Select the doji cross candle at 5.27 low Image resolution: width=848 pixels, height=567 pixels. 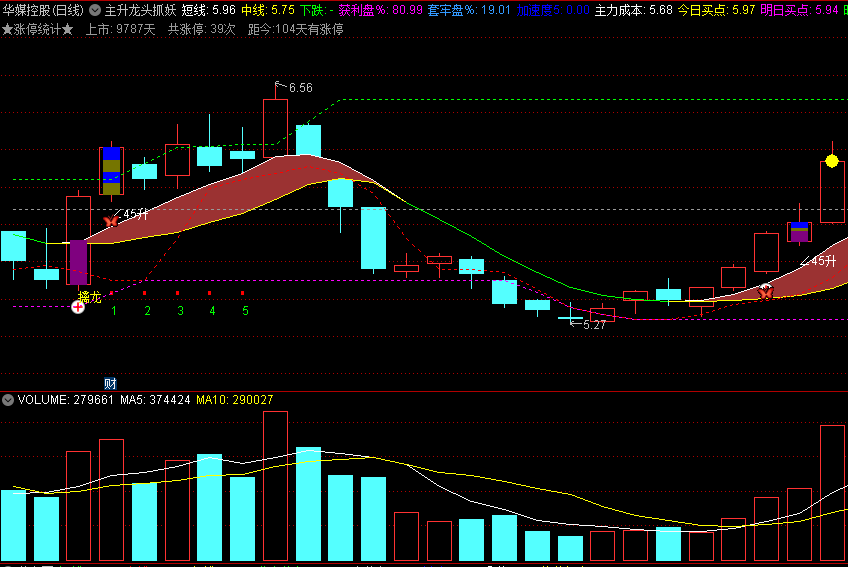pyautogui.click(x=571, y=318)
